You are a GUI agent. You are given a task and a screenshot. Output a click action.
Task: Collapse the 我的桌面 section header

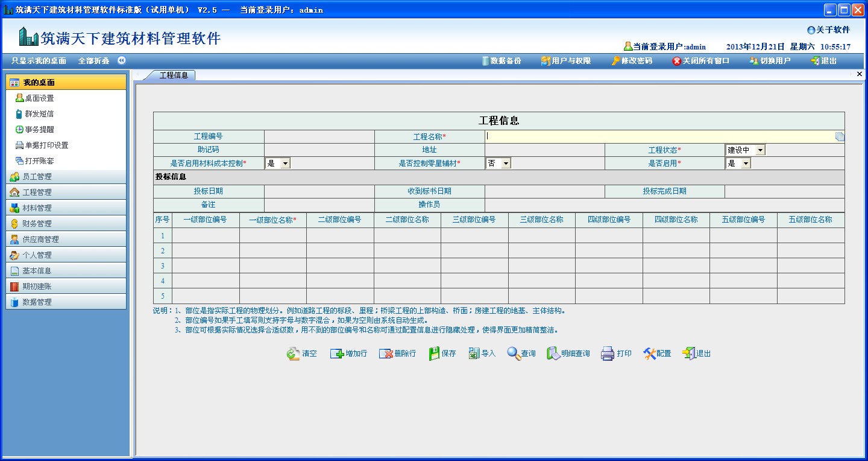[66, 82]
